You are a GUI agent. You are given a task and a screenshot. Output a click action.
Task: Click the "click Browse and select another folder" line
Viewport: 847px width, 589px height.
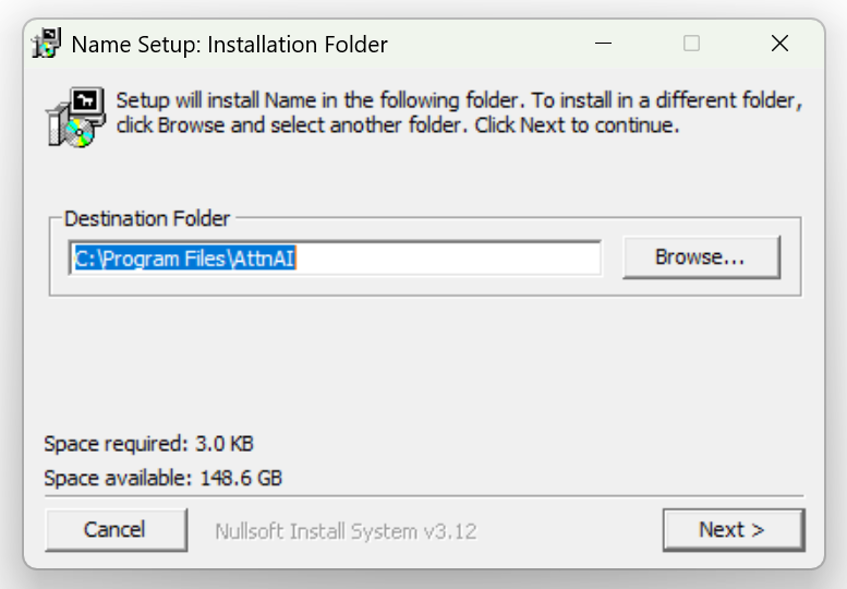(x=398, y=125)
